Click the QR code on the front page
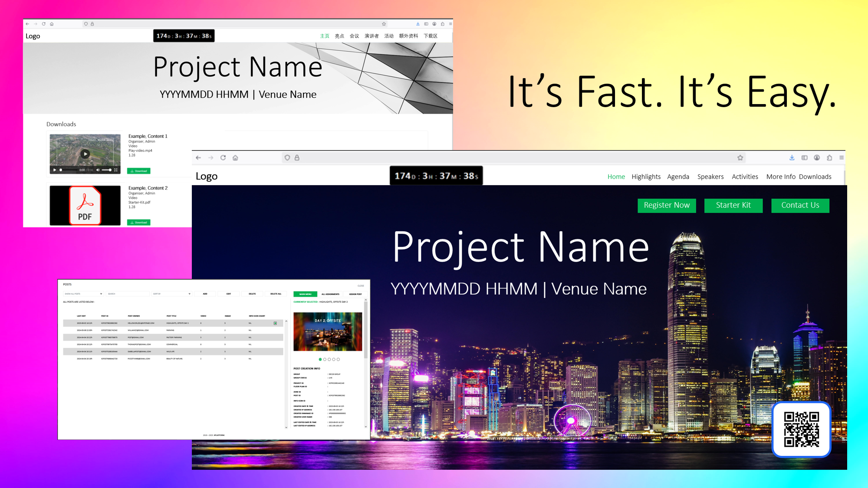 point(801,429)
